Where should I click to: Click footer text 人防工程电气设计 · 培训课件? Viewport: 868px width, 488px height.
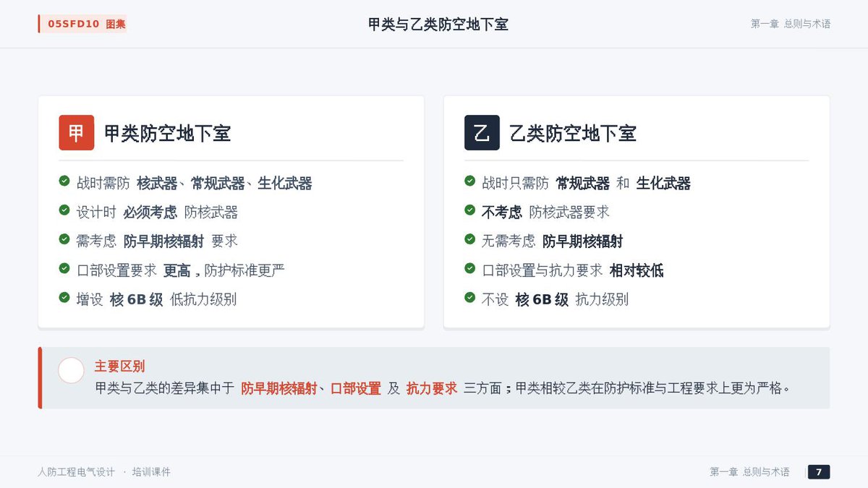pyautogui.click(x=104, y=472)
